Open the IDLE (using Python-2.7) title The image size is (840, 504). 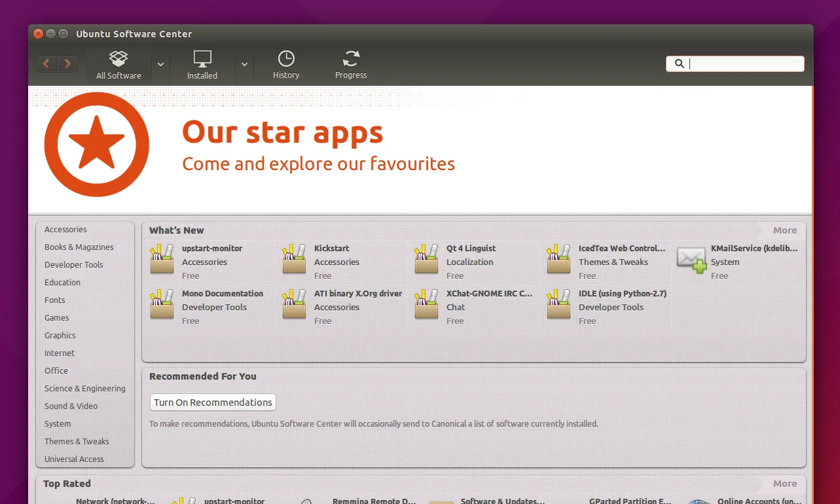point(623,294)
